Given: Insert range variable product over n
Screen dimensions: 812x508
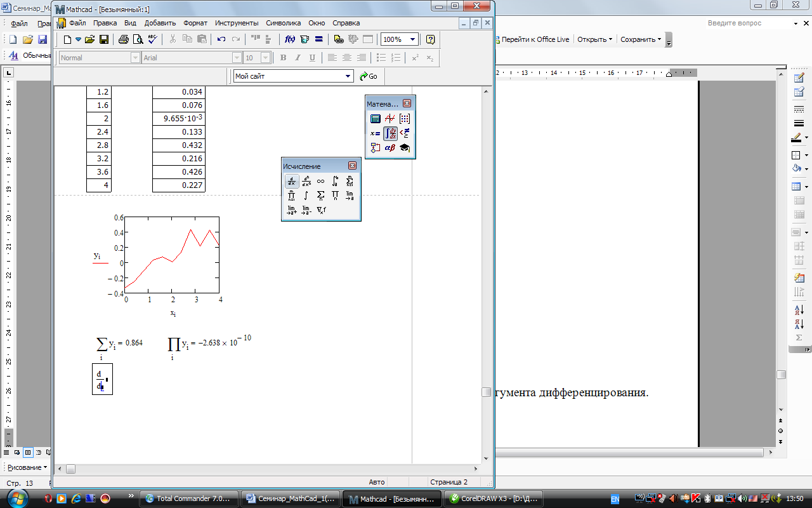Looking at the screenshot, I should [x=336, y=196].
